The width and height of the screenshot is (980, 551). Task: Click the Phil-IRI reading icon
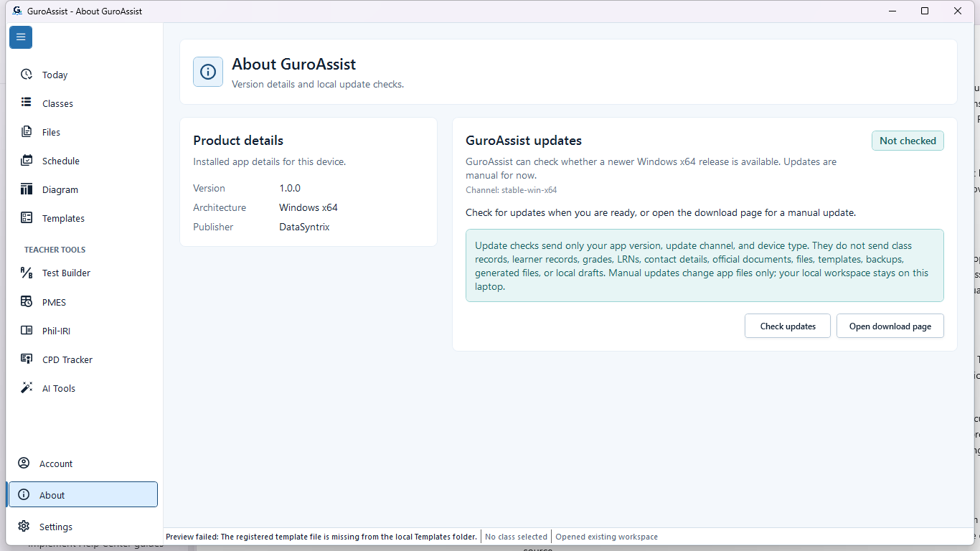(27, 330)
